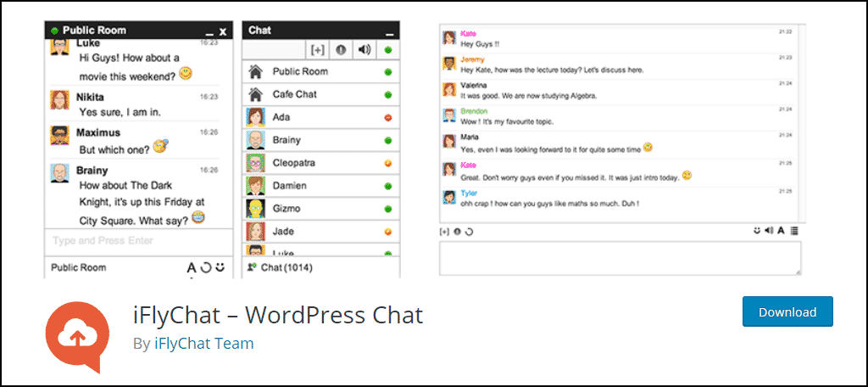The image size is (868, 387).
Task: Select user Ada in chat list
Action: (321, 117)
